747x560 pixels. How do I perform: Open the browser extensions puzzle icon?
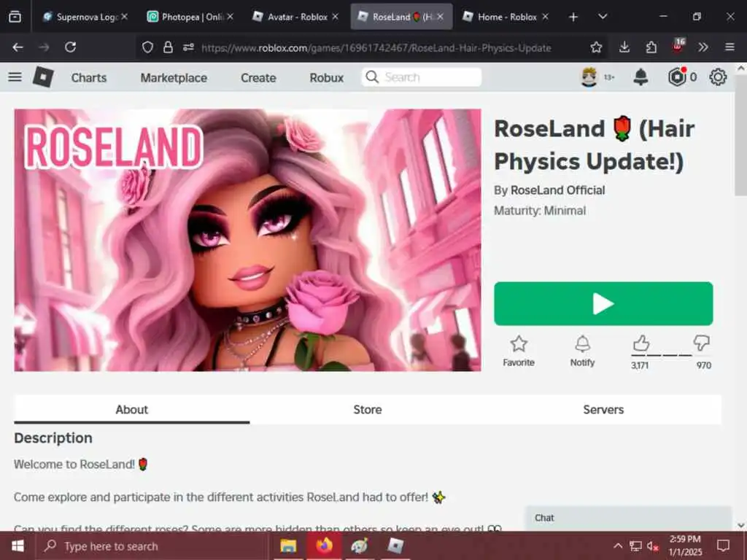[651, 47]
